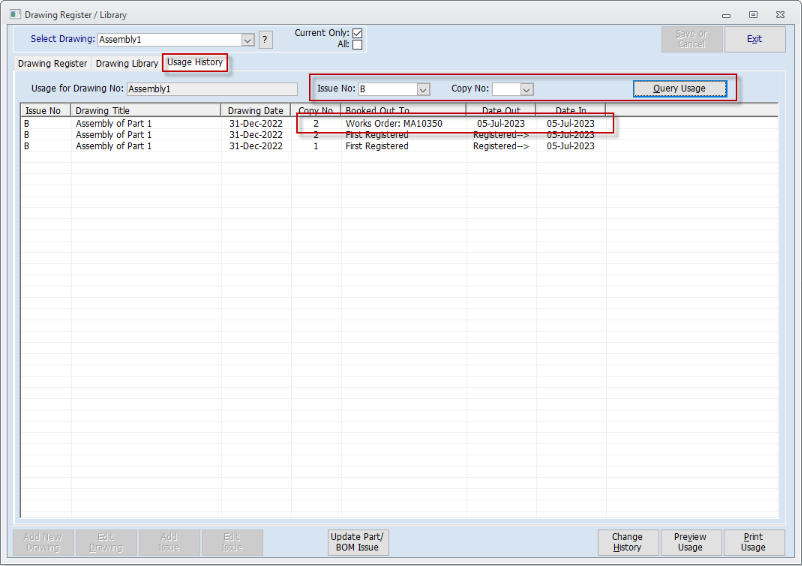Switch to the Drawing Register tab
Image resolution: width=802 pixels, height=566 pixels.
tap(52, 64)
